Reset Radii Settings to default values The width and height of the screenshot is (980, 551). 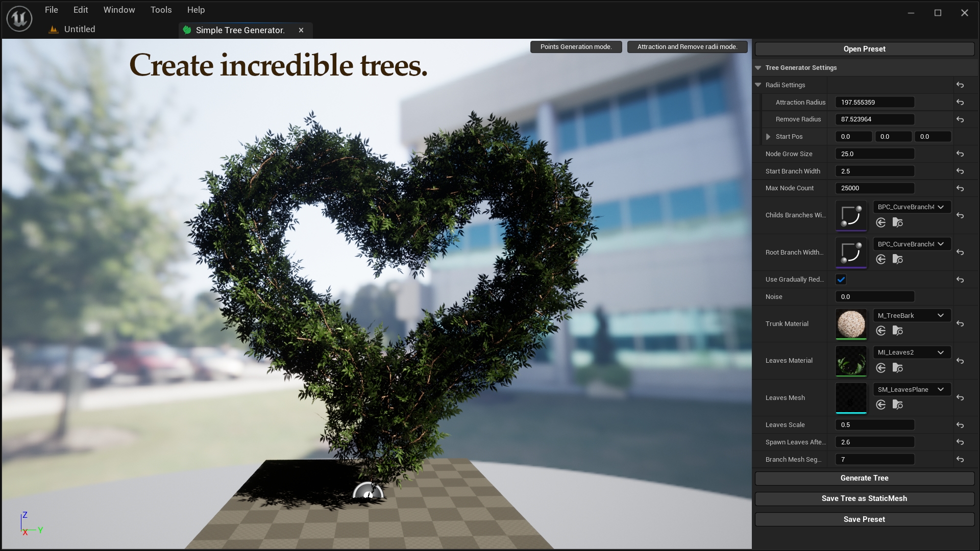point(960,85)
